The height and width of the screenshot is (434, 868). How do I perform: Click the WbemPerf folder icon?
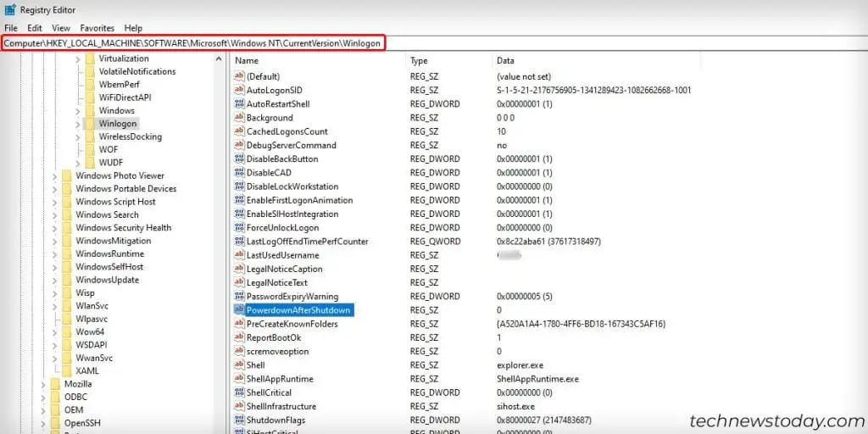[x=90, y=85]
